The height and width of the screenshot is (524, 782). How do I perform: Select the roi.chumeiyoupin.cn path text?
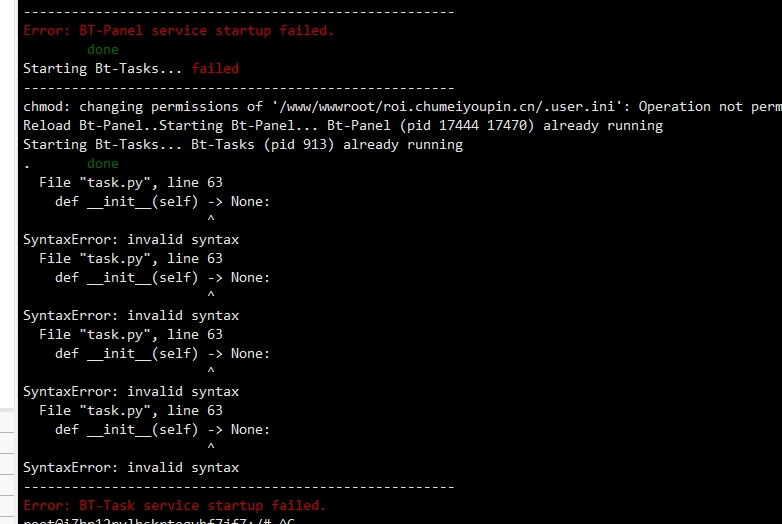coord(456,107)
